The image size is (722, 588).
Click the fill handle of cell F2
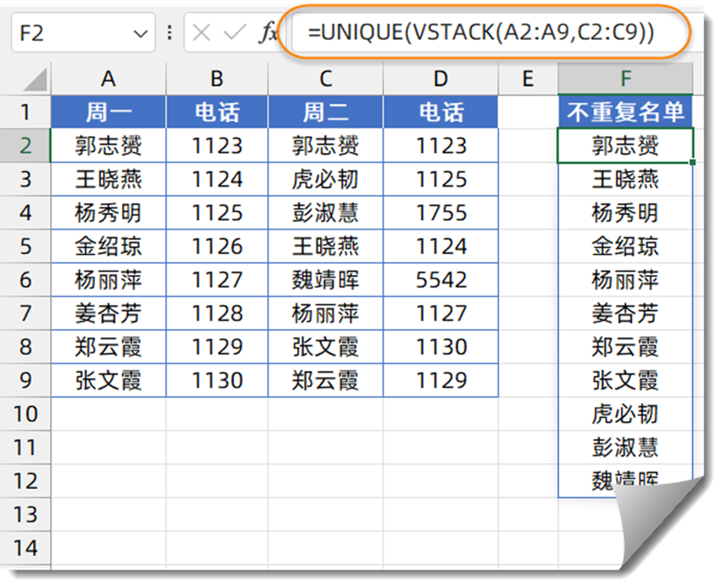pyautogui.click(x=693, y=162)
